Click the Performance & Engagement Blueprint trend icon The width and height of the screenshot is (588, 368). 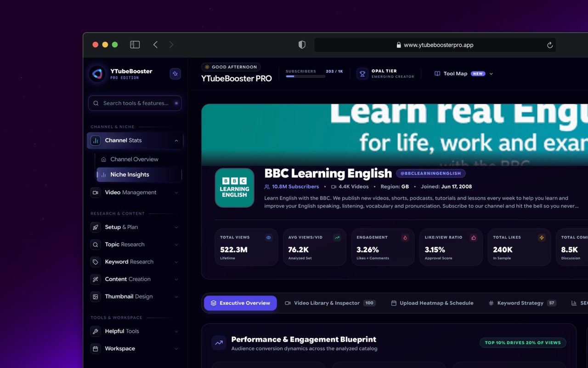pyautogui.click(x=219, y=343)
